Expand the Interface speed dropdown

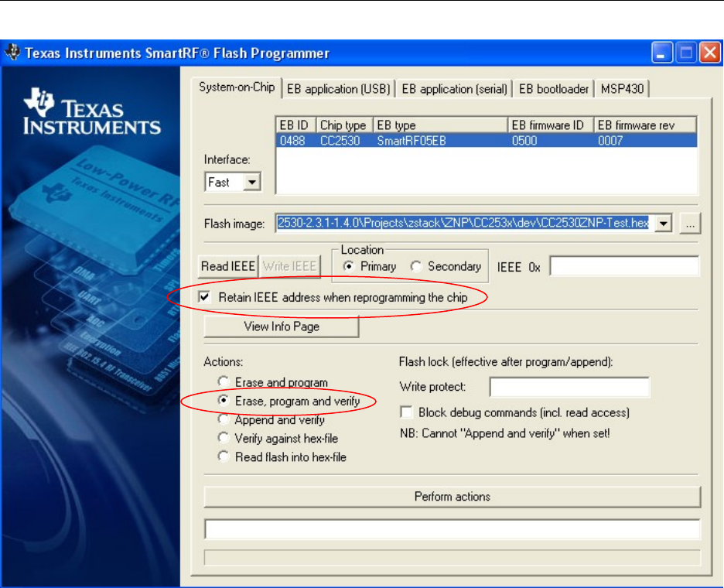click(251, 182)
